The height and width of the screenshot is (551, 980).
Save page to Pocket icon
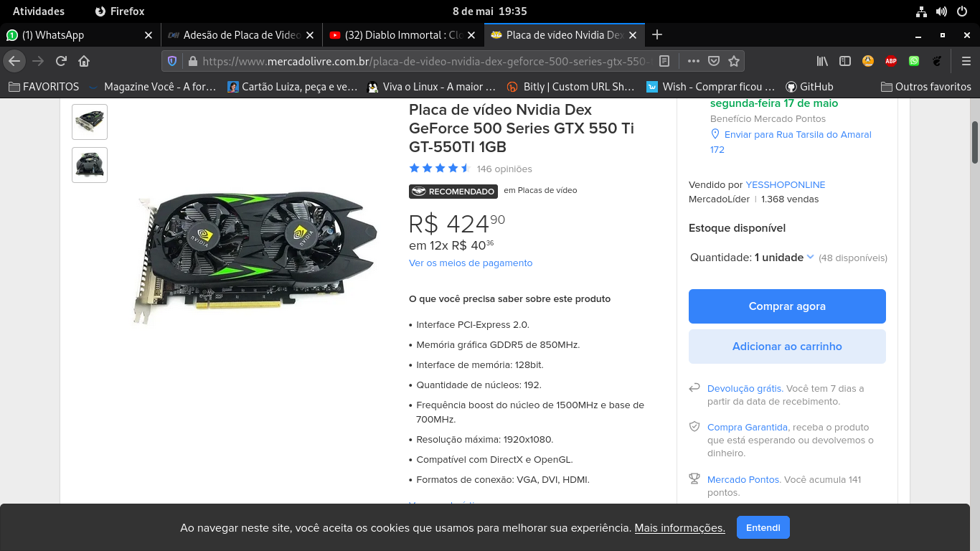(x=714, y=61)
